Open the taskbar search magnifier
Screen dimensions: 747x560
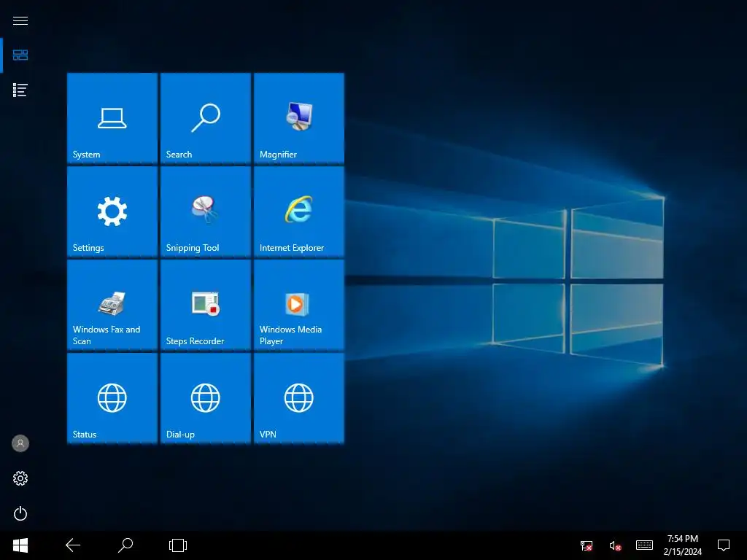coord(125,545)
